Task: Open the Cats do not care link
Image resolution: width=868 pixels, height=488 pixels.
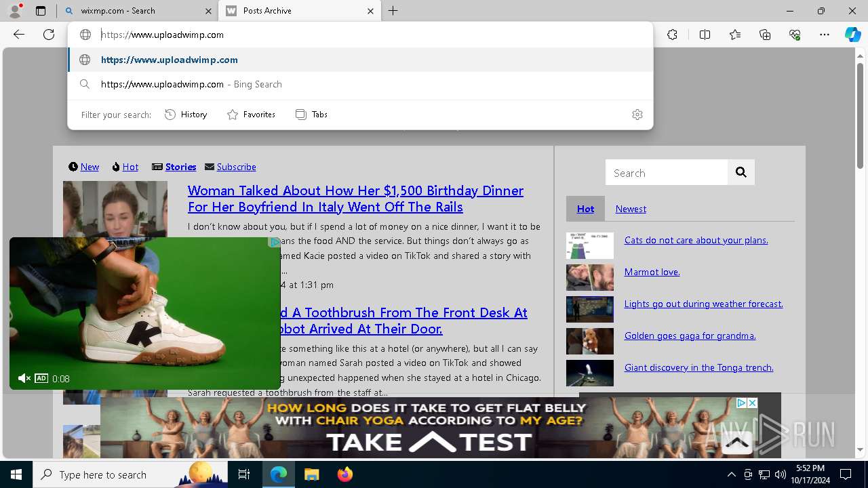Action: click(696, 240)
